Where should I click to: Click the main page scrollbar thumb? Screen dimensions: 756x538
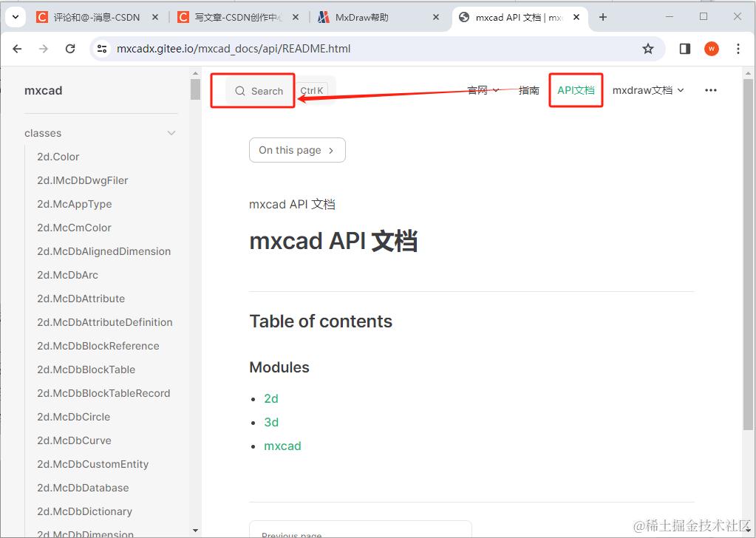click(748, 254)
